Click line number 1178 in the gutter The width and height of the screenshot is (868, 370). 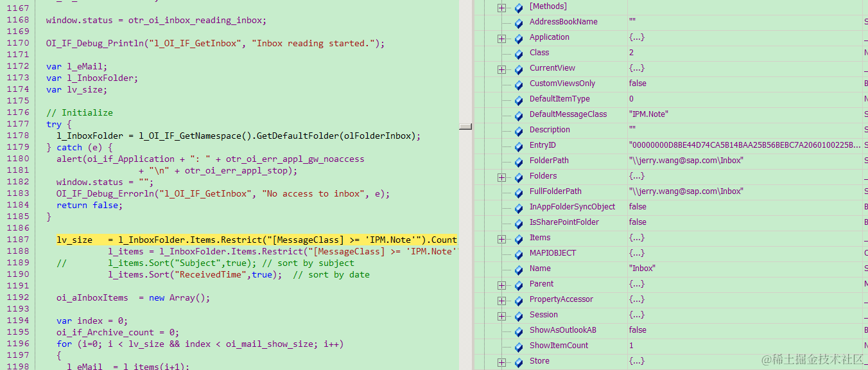click(x=18, y=136)
